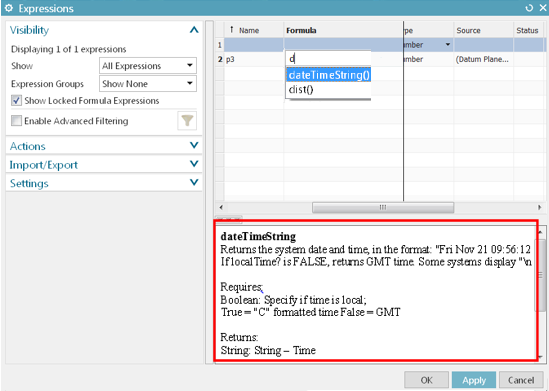Click left arrow of horizontal scrollbar

[221, 207]
